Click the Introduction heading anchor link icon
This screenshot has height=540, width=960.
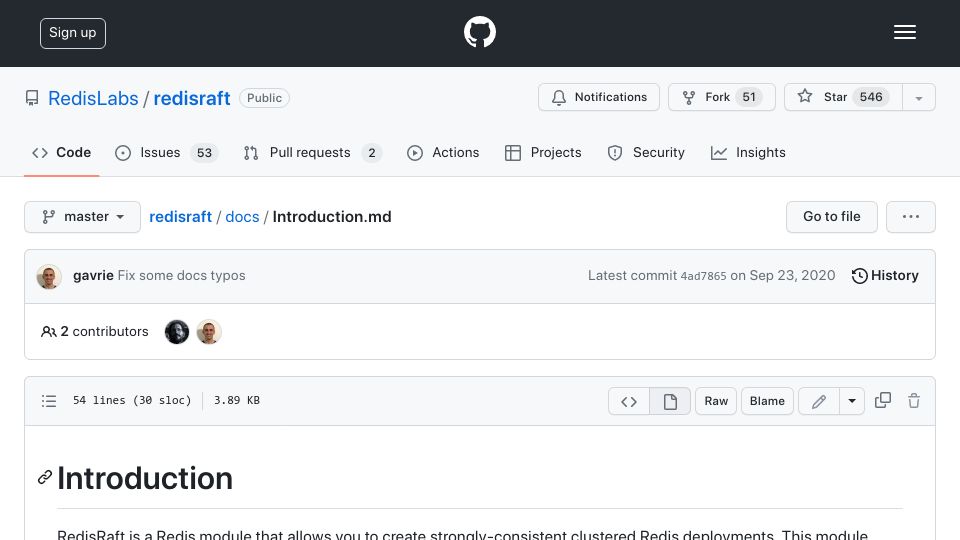point(45,478)
